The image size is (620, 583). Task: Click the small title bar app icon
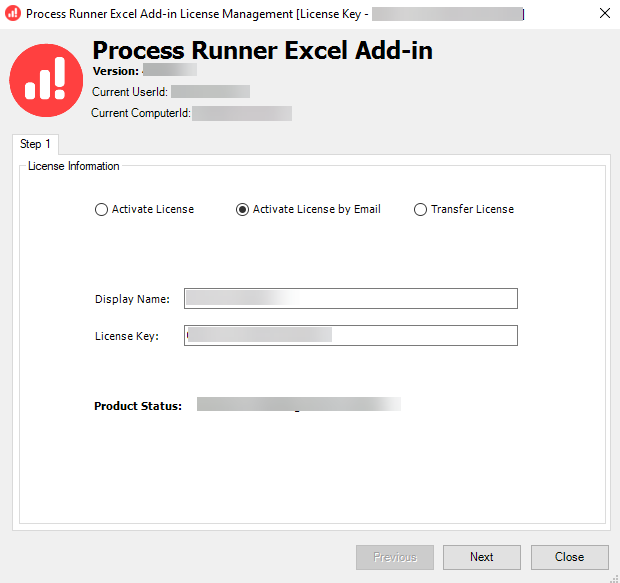click(13, 14)
